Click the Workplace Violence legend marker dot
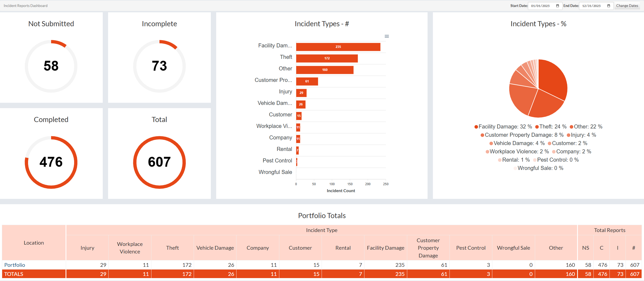 [x=487, y=152]
